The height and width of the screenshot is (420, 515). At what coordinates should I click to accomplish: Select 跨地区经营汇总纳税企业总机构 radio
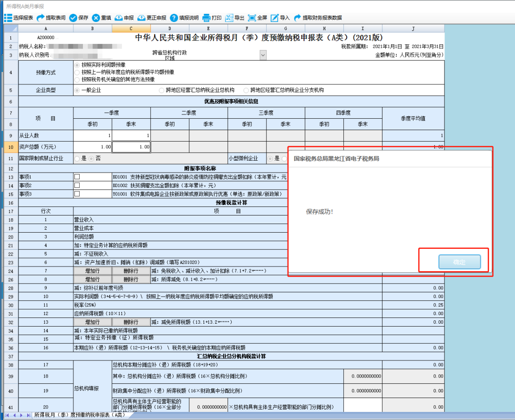(161, 90)
